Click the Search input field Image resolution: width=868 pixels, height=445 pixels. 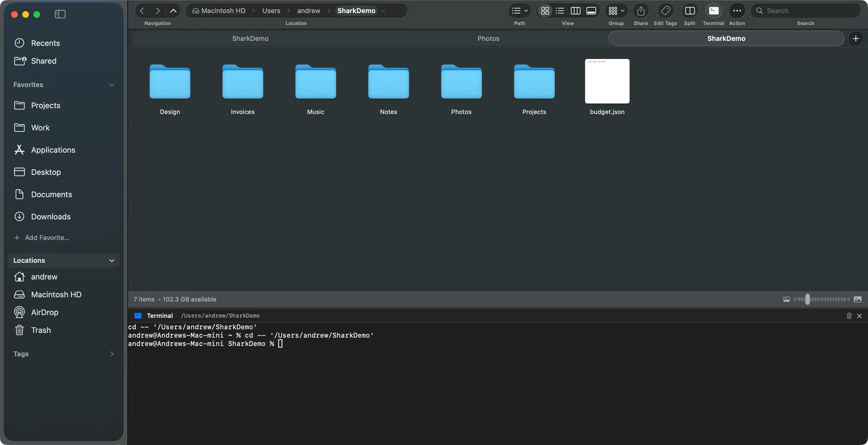point(805,11)
